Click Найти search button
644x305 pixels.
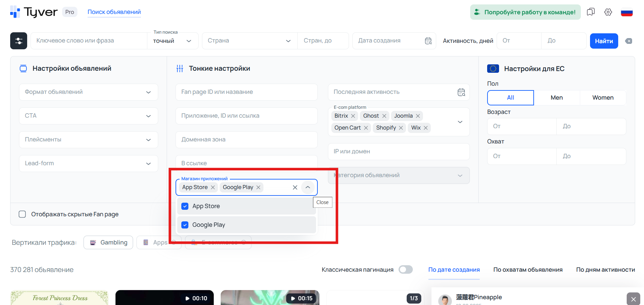tap(604, 41)
